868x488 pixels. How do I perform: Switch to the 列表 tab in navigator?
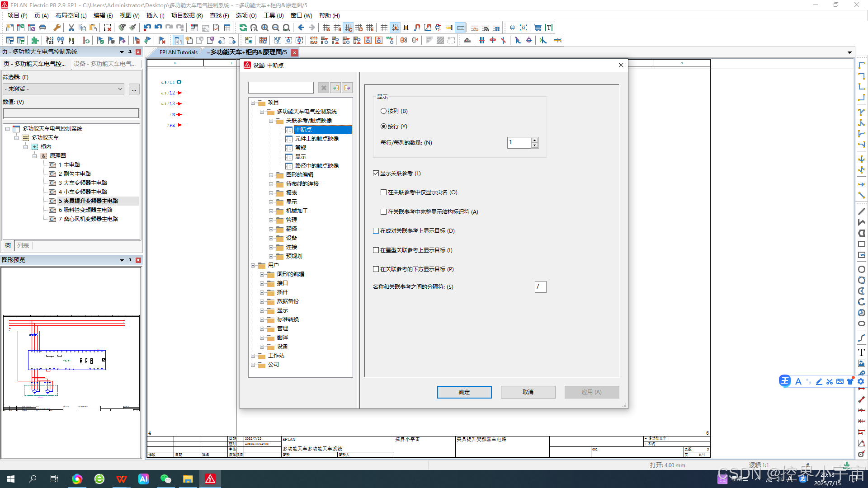[x=23, y=246]
